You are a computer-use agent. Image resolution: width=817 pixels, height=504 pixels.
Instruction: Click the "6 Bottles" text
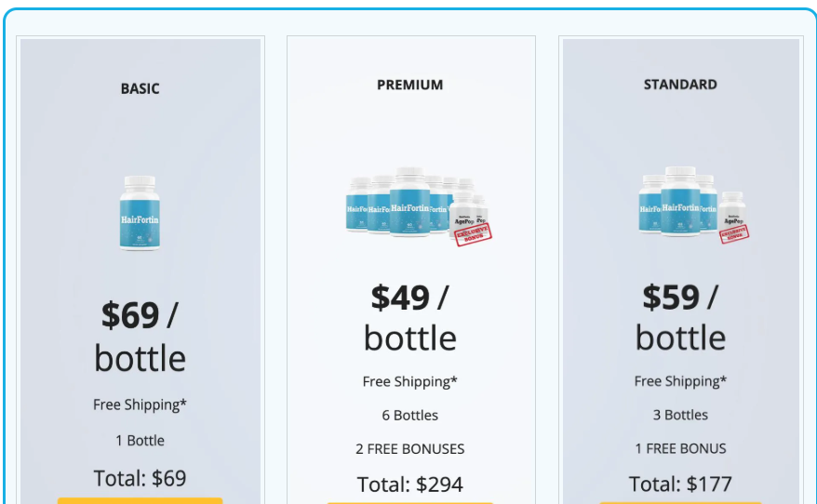(410, 416)
